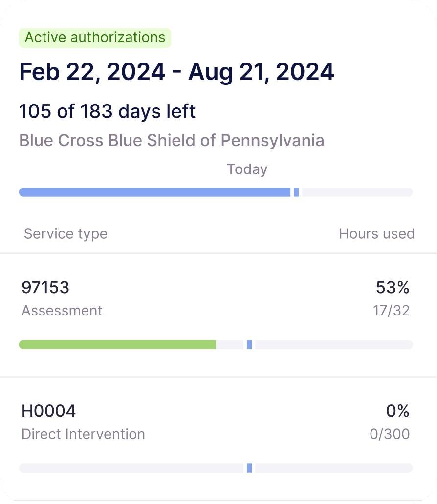Select the Feb 22, 2024 - Aug 21, 2024 heading
The image size is (437, 504).
(x=176, y=72)
